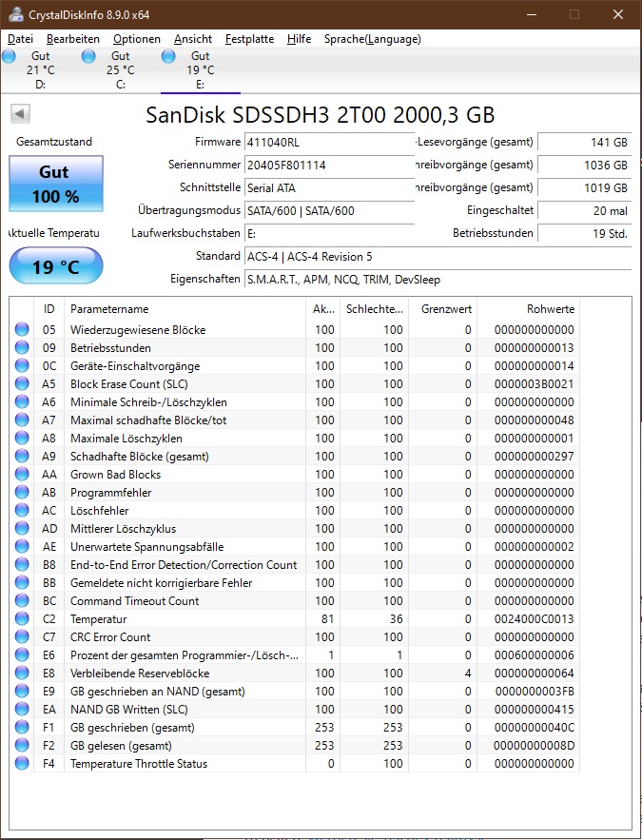
Task: Click the Grenzwert column header
Action: [x=443, y=309]
